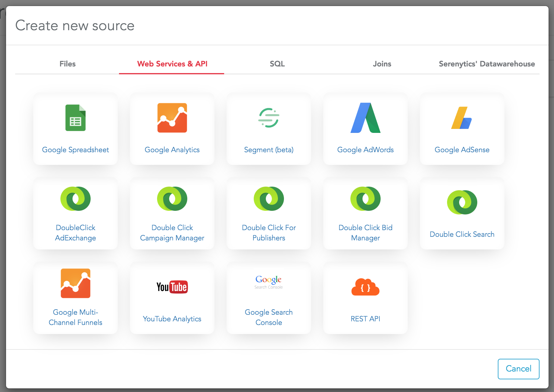
Task: Select the Web Services & API tab
Action: (172, 64)
